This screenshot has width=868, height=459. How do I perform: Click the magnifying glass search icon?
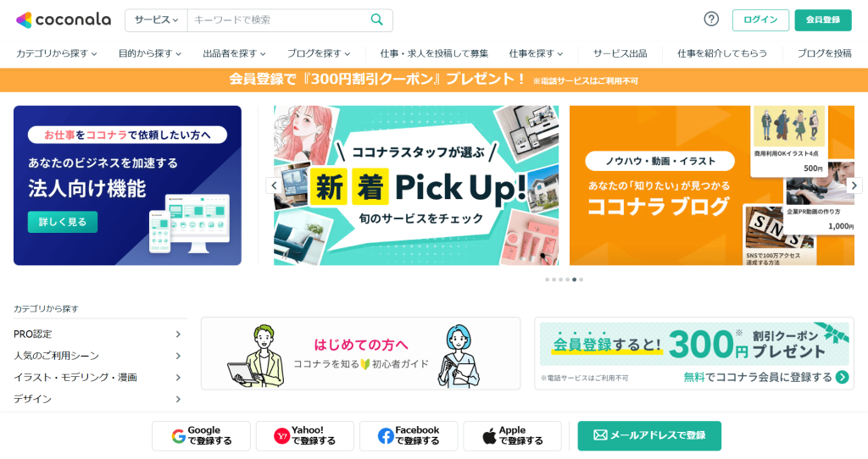pos(377,20)
